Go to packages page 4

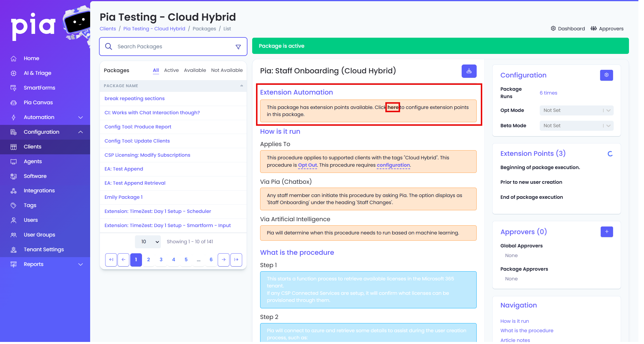click(x=174, y=260)
